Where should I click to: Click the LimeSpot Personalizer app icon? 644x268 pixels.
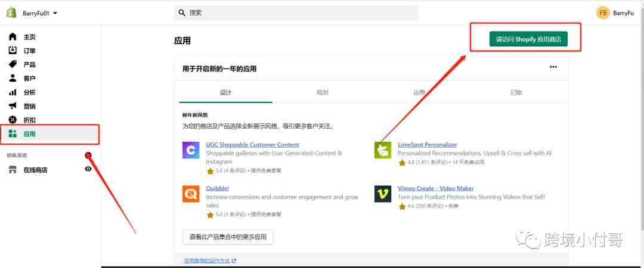pyautogui.click(x=383, y=150)
